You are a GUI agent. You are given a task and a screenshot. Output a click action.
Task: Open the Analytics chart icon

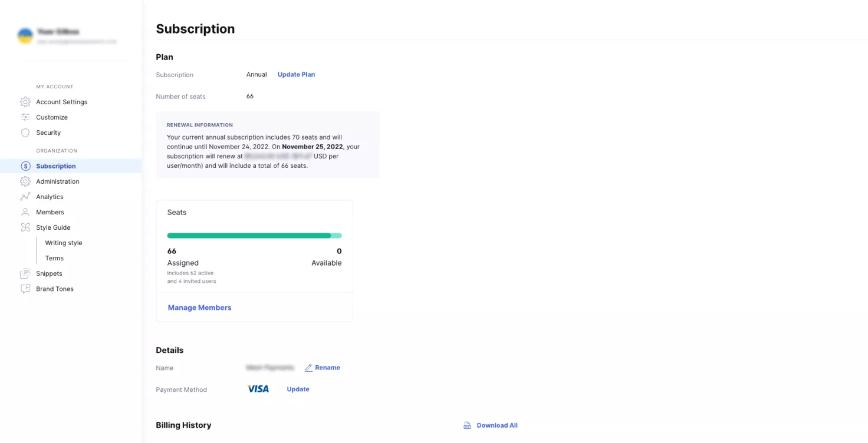tap(25, 196)
